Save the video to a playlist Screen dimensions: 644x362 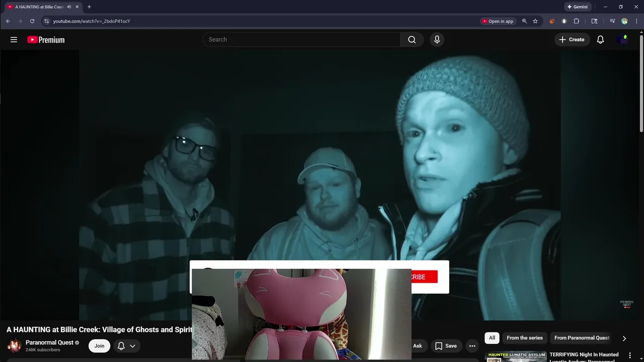(x=446, y=346)
